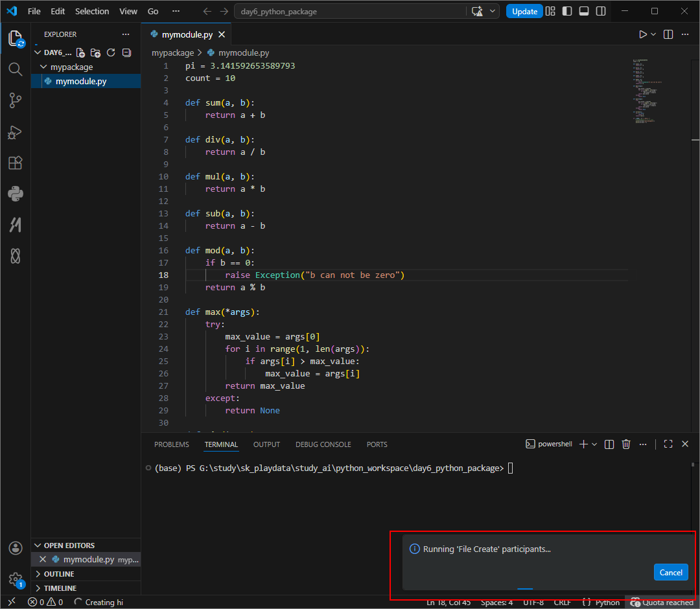This screenshot has height=609, width=700.
Task: Switch to the OUTPUT tab
Action: tap(266, 444)
